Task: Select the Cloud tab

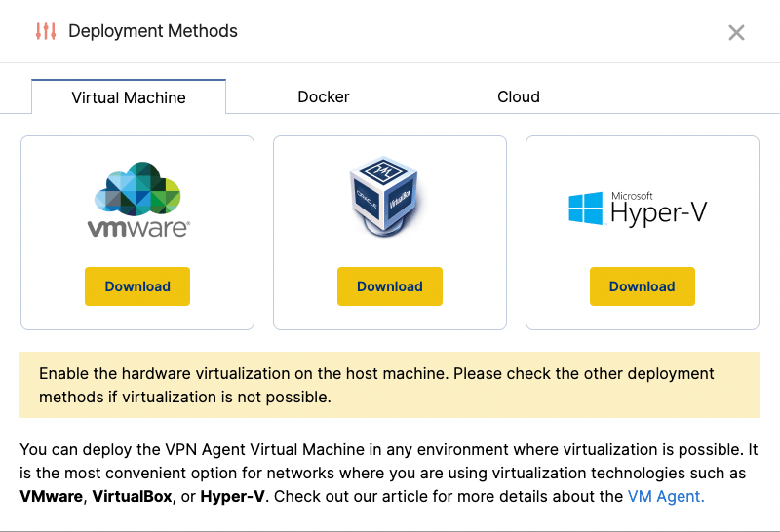Action: pyautogui.click(x=519, y=97)
